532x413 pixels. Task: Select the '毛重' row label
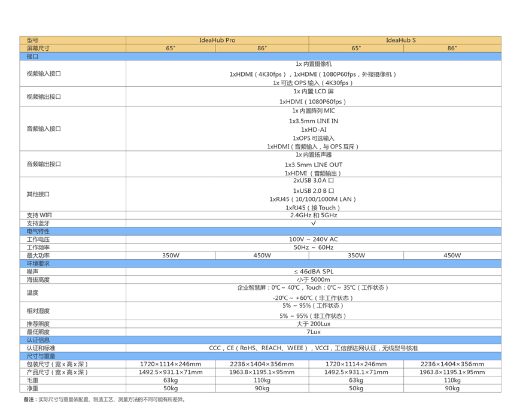[x=32, y=381]
